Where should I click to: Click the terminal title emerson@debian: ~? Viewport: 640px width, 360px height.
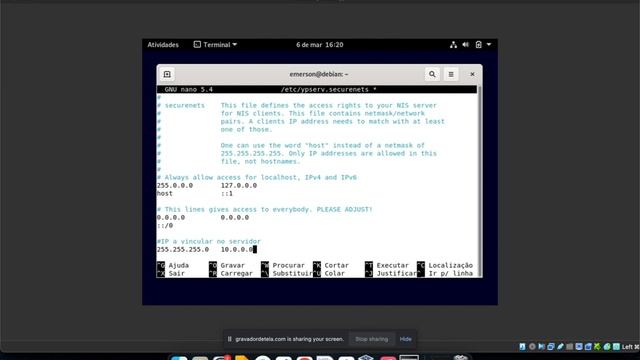coord(319,74)
